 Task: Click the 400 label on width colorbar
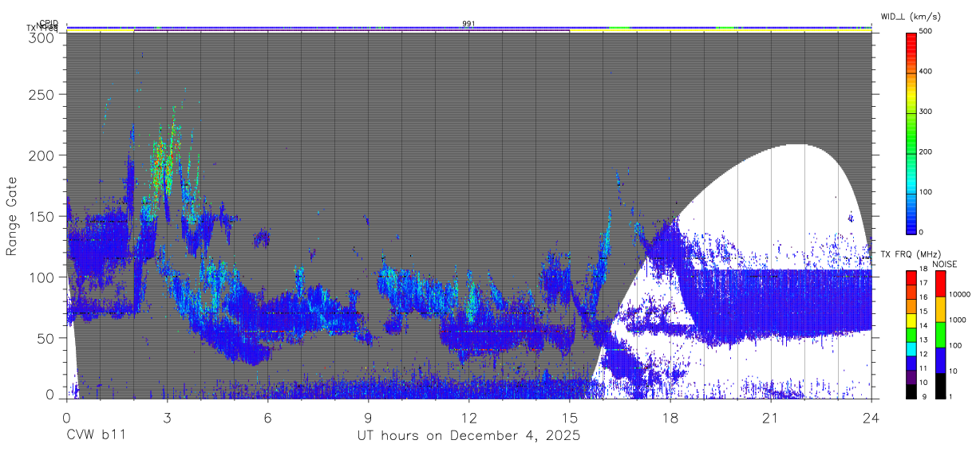926,72
